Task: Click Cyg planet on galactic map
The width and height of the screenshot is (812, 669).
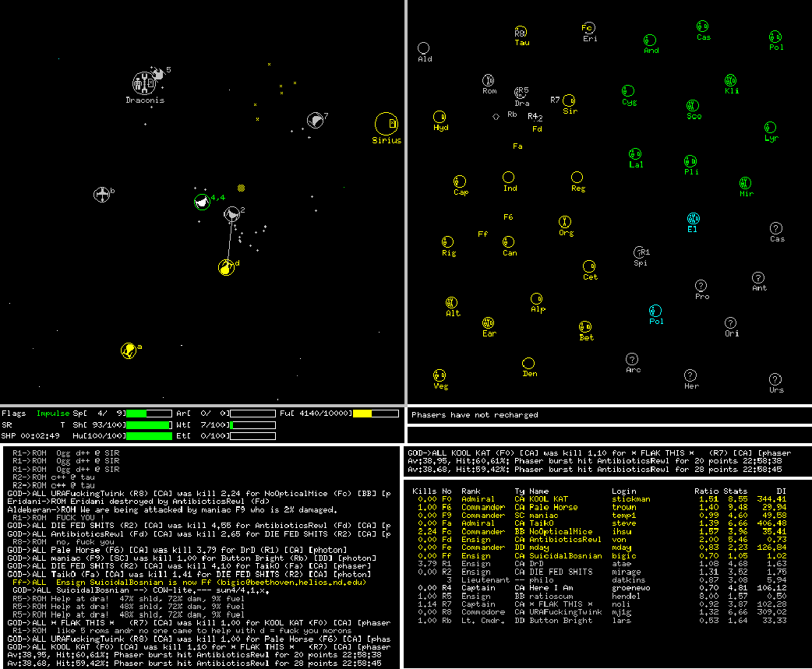Action: pos(628,91)
